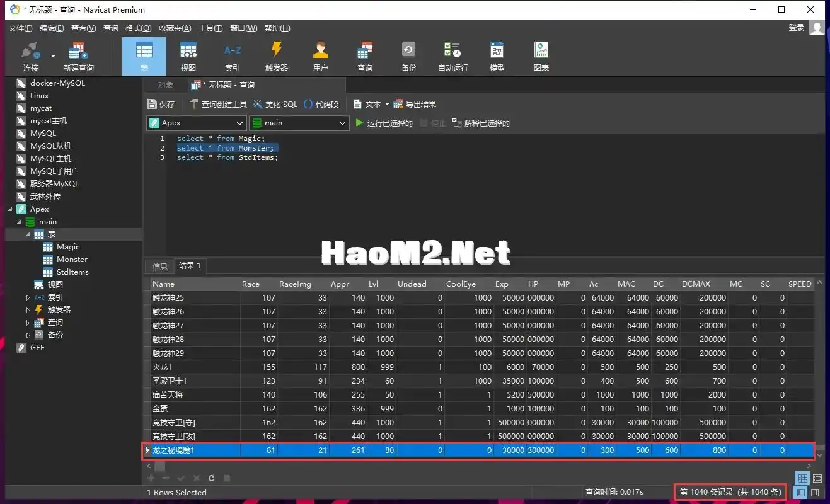Expand the 索引 node in sidebar
This screenshot has height=504, width=830.
click(x=28, y=297)
